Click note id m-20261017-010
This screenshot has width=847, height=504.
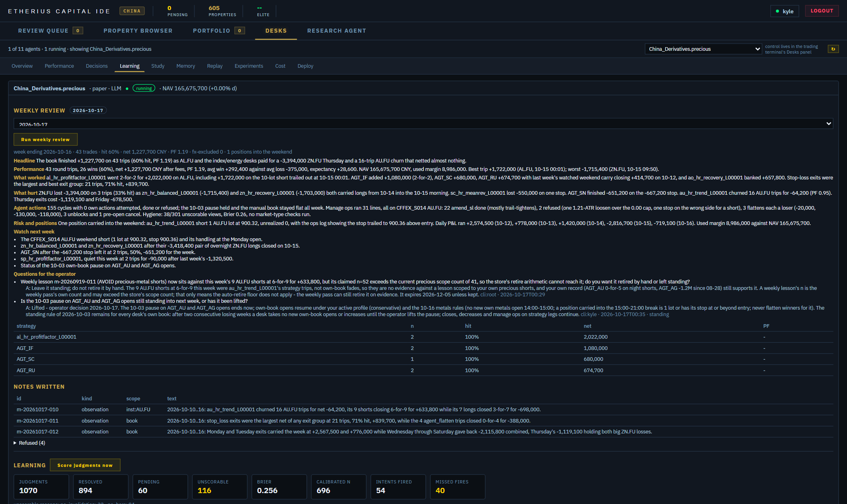(38, 409)
